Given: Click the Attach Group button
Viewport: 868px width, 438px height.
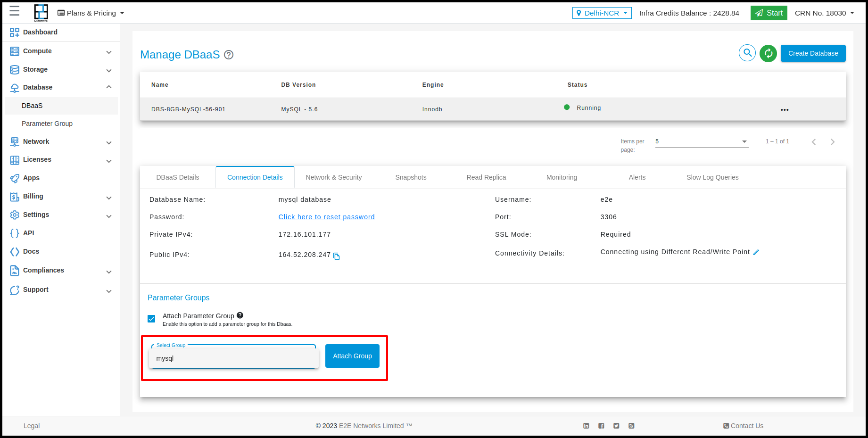Looking at the screenshot, I should (x=352, y=356).
